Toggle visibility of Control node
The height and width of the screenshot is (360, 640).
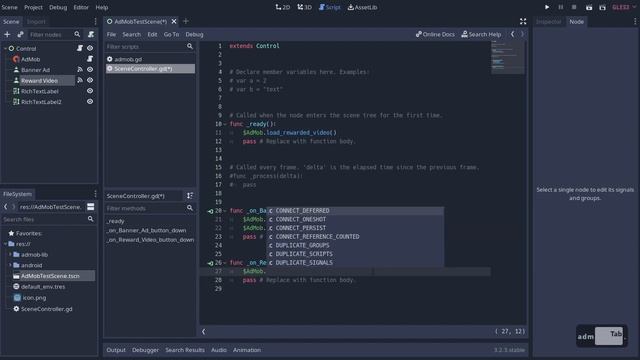(x=90, y=48)
